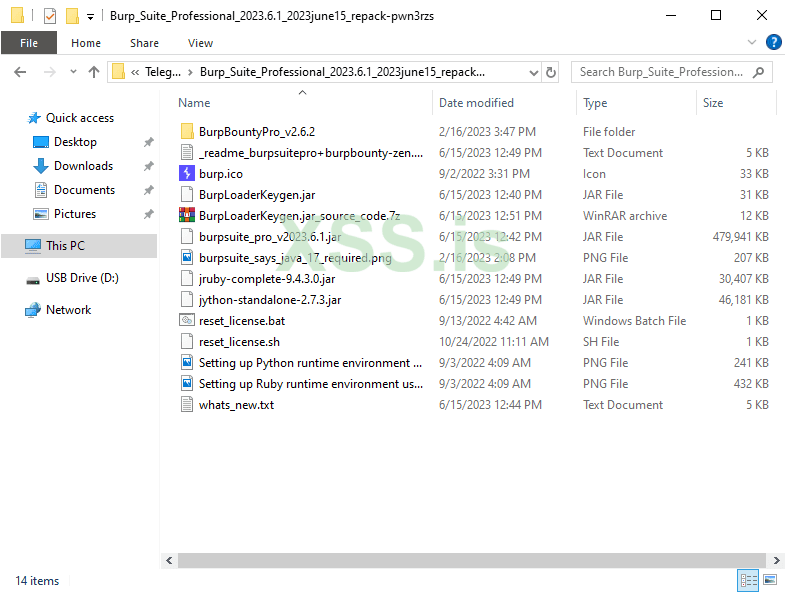Select the file name whats_new.txt
The width and height of the screenshot is (786, 593).
(x=236, y=405)
